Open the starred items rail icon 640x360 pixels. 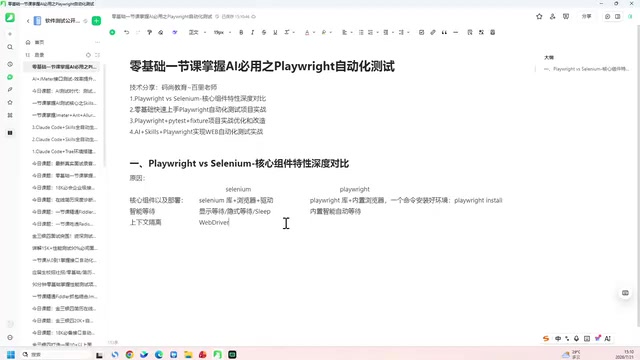click(10, 102)
